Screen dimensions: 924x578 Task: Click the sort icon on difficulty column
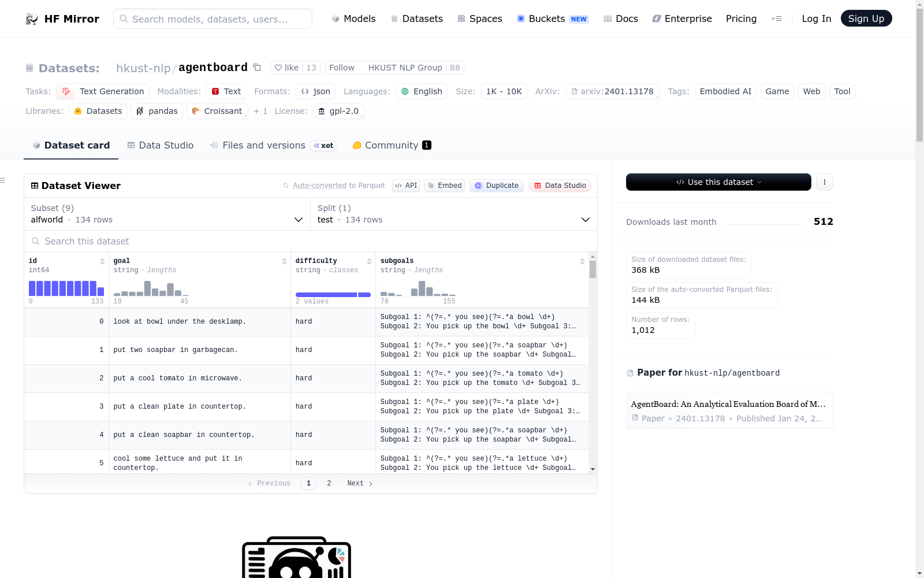369,262
